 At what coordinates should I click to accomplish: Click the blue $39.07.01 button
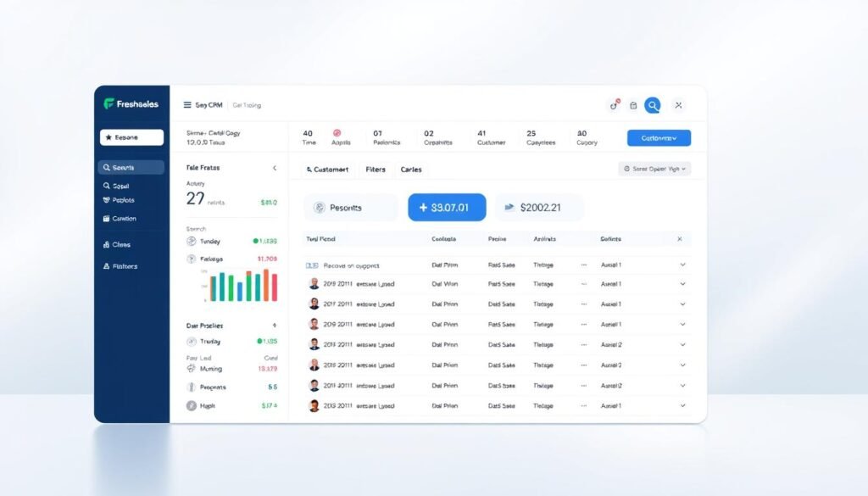[447, 208]
